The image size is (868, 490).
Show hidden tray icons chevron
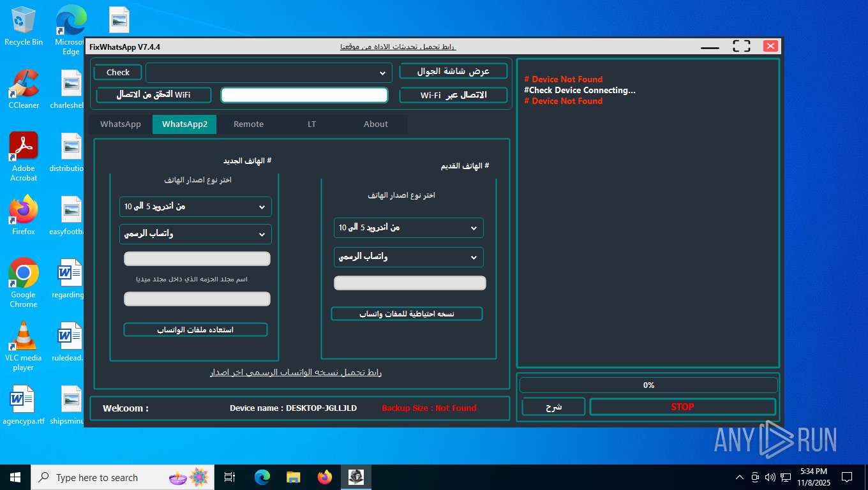tap(740, 477)
